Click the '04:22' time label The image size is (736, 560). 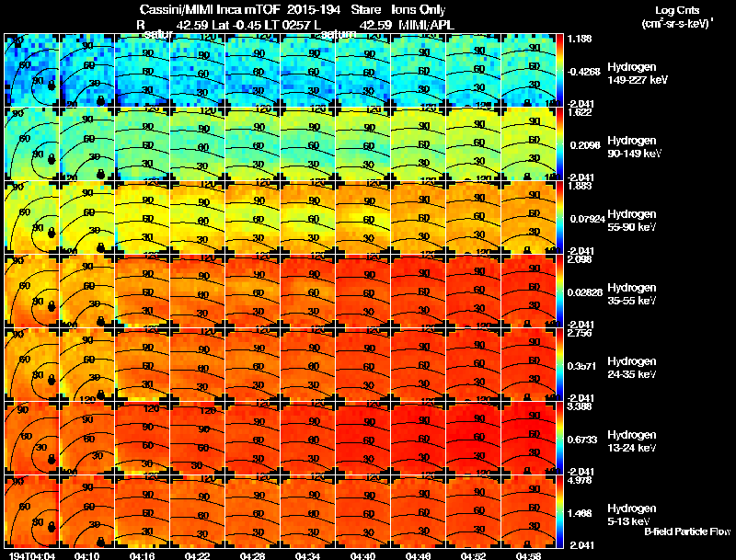[197, 556]
